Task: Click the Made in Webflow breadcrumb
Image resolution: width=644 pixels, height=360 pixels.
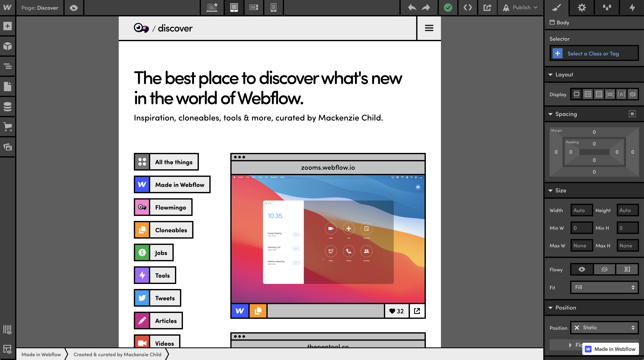Action: [41, 354]
